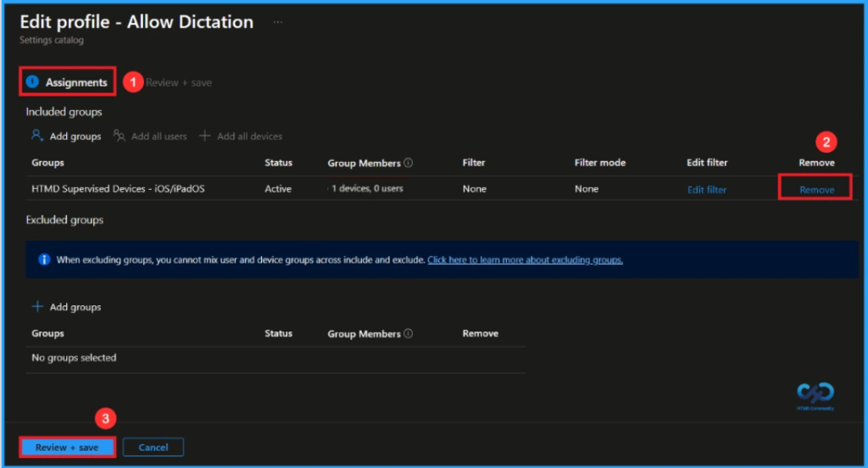This screenshot has width=868, height=468.
Task: Click the Excluded groups heading
Action: (64, 220)
